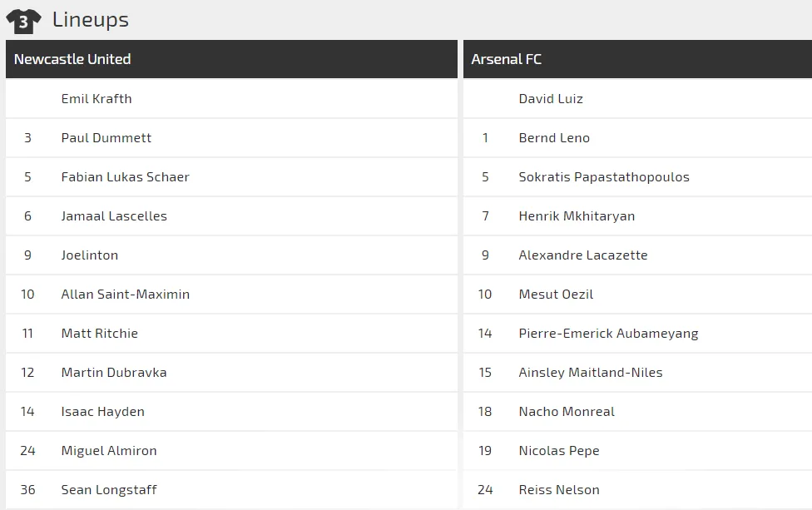Screen dimensions: 812x510
Task: Click Mesut Oezil in the lineup
Action: point(556,295)
